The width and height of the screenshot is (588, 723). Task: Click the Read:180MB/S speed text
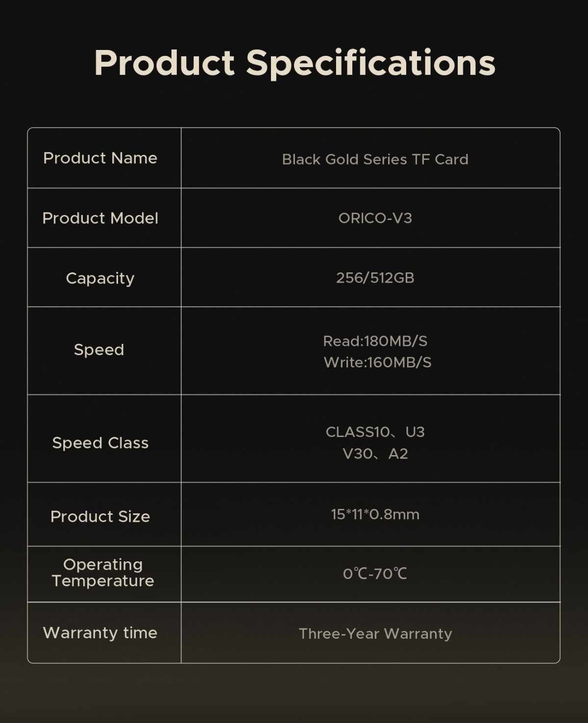pyautogui.click(x=375, y=341)
